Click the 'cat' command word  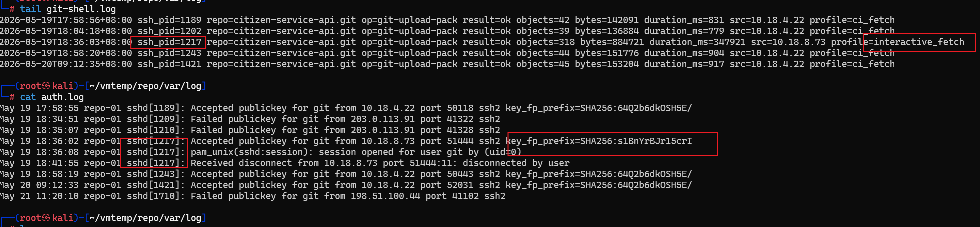coord(28,97)
